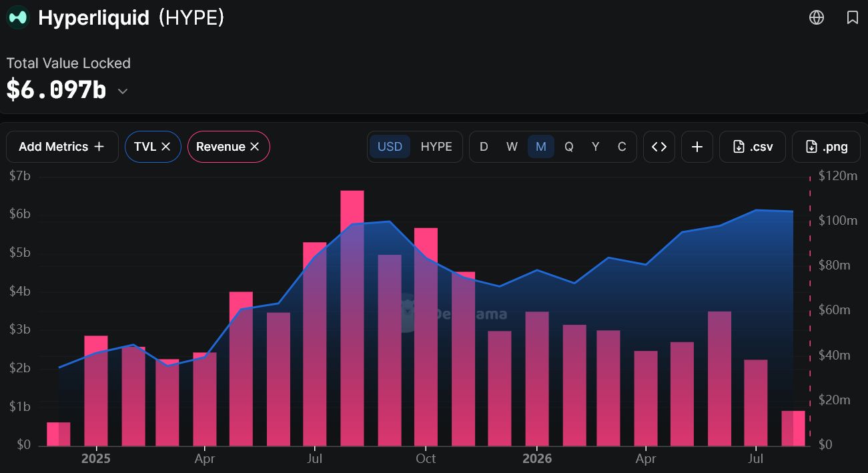Click the Hyperliquid logo icon

[x=18, y=18]
